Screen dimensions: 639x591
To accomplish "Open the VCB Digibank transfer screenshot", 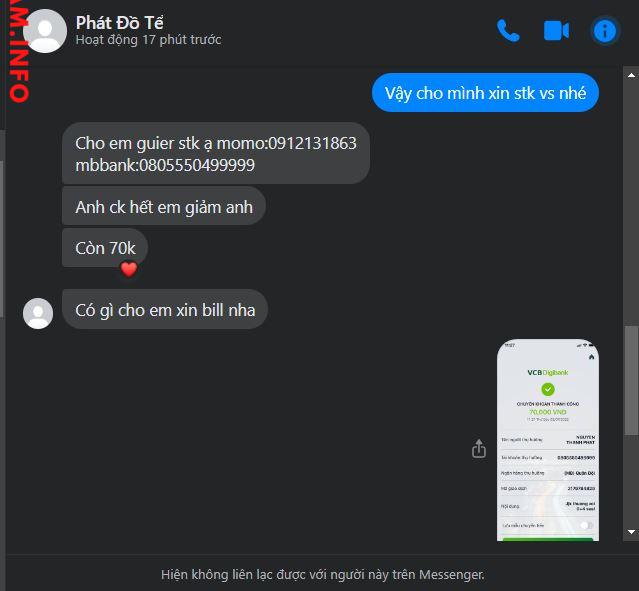I will pos(548,440).
